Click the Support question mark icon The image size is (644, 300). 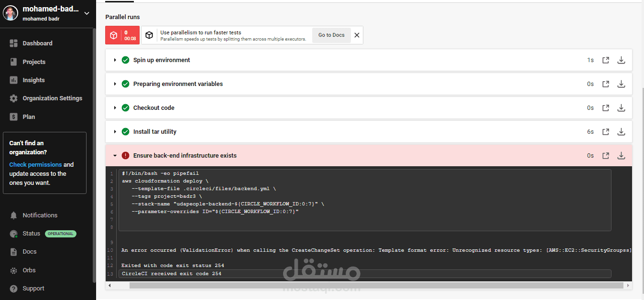coord(13,289)
